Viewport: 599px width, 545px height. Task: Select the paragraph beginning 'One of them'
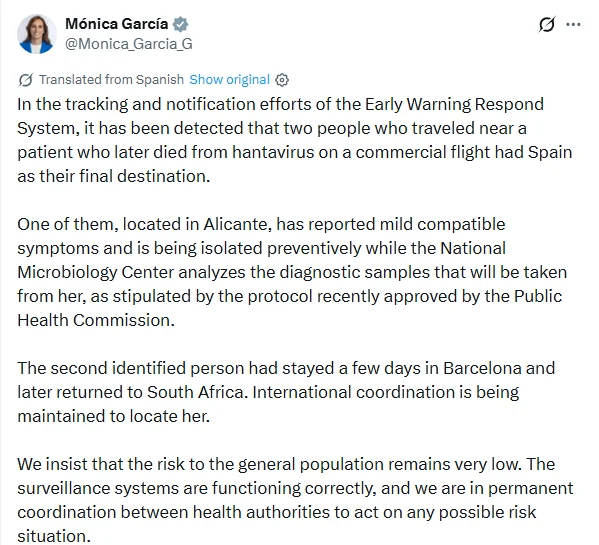point(292,272)
